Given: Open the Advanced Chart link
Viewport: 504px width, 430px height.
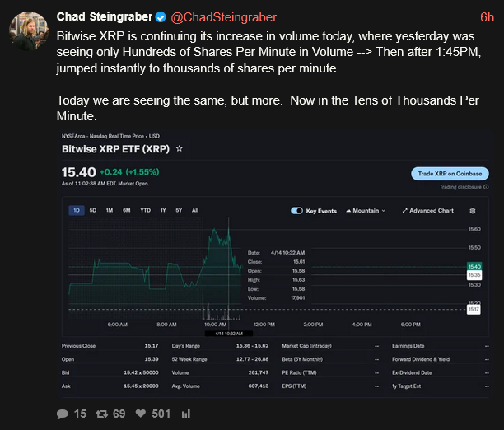Looking at the screenshot, I should click(x=428, y=211).
